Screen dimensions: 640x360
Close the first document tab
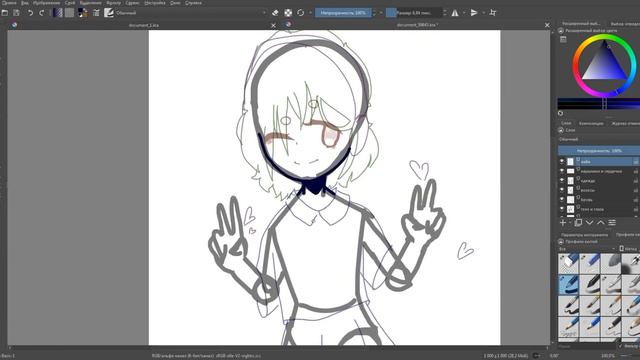tap(273, 25)
